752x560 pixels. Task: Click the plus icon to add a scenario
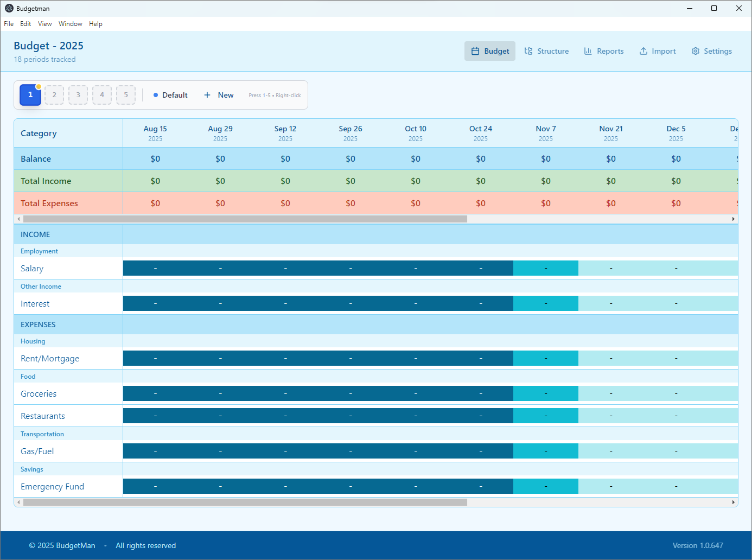207,94
